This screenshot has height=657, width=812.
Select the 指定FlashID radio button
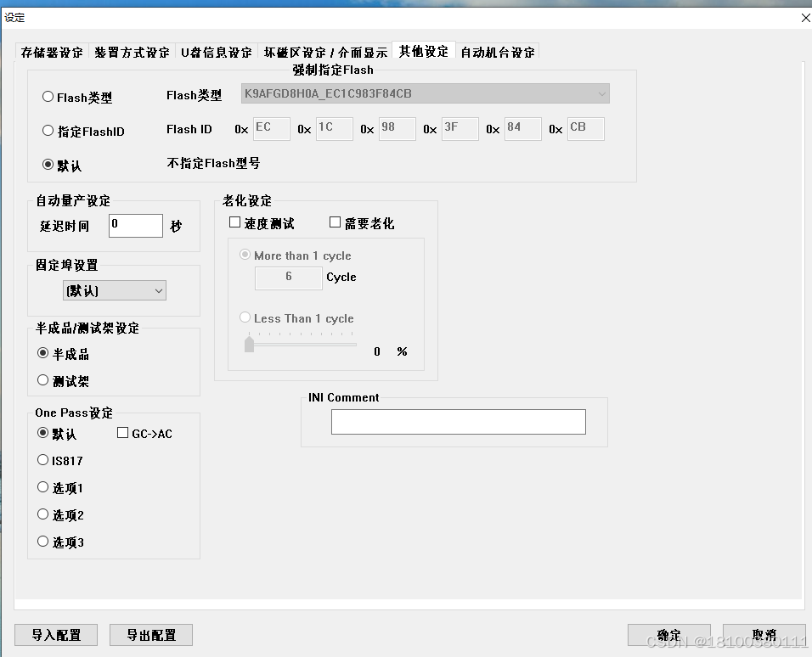click(48, 130)
